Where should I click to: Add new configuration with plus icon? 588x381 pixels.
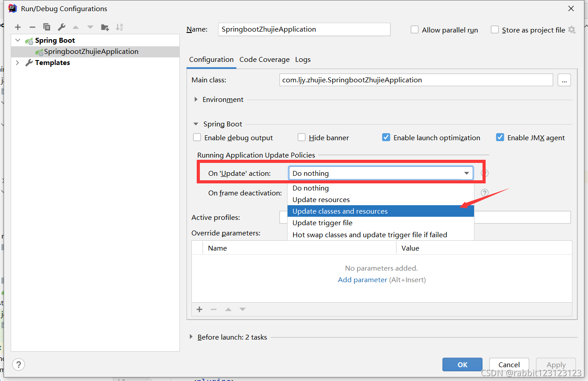coord(18,27)
